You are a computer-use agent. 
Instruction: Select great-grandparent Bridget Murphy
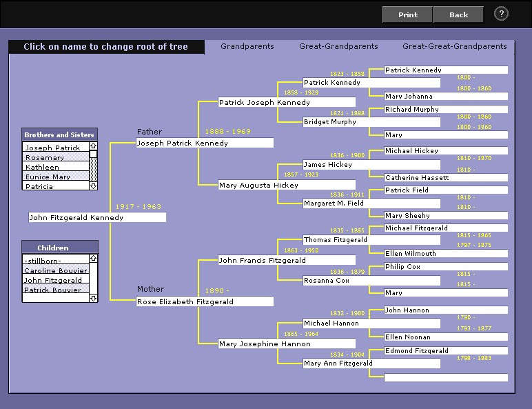coord(371,122)
